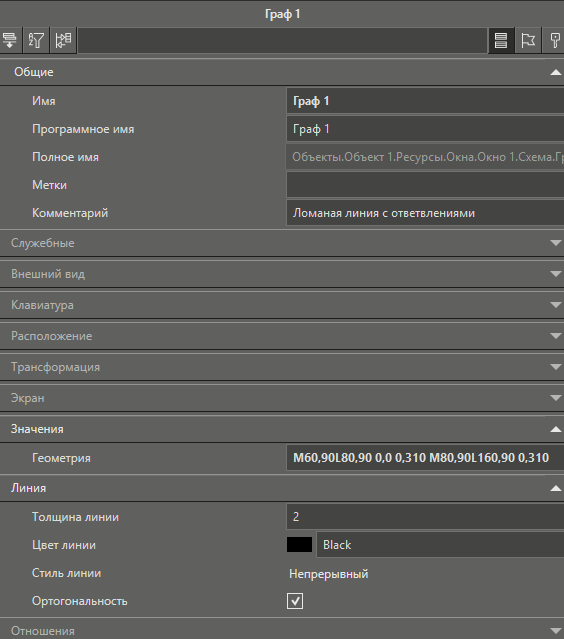This screenshot has height=639, width=564.
Task: Click the flag icon in toolbar
Action: tap(528, 40)
